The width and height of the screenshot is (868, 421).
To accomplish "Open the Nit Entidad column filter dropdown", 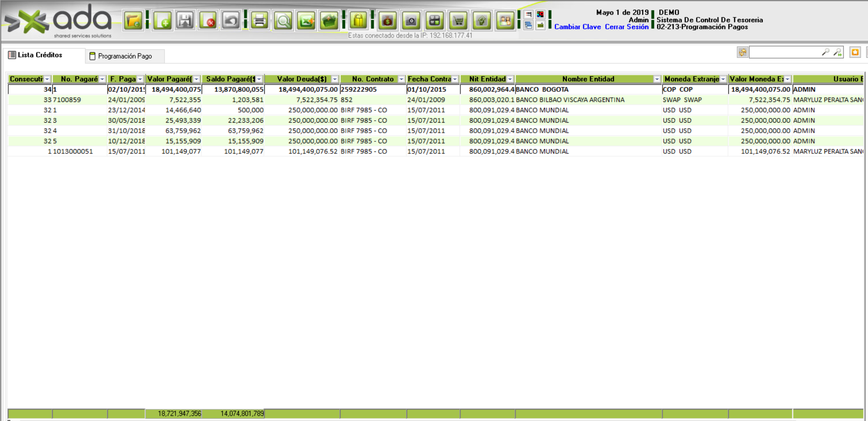I will click(x=510, y=79).
